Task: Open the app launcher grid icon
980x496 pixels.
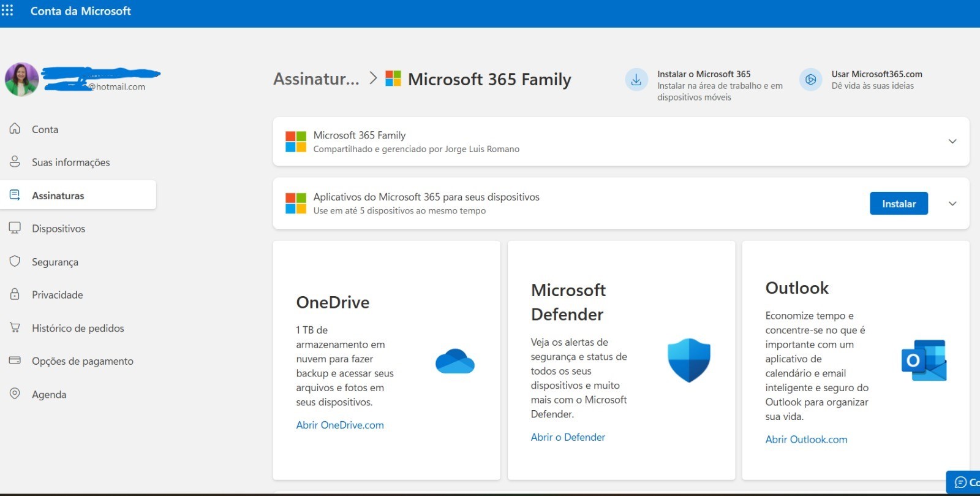Action: click(x=7, y=10)
